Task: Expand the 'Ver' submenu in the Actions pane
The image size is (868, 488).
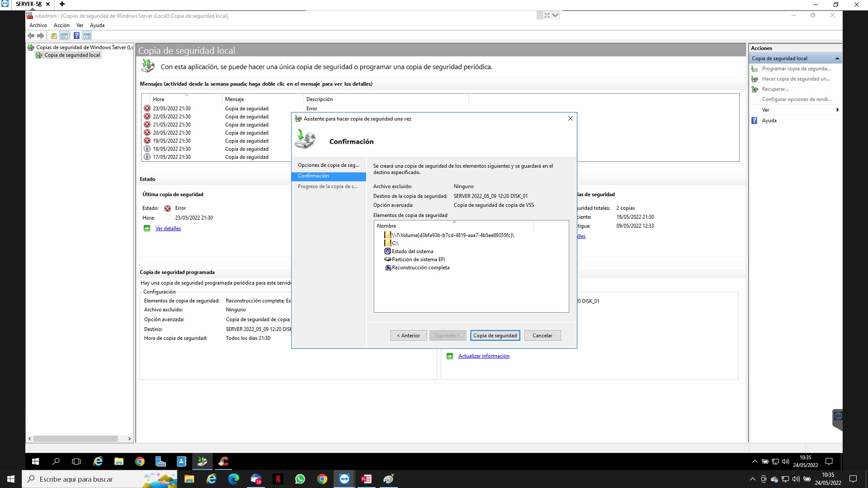Action: pyautogui.click(x=765, y=109)
